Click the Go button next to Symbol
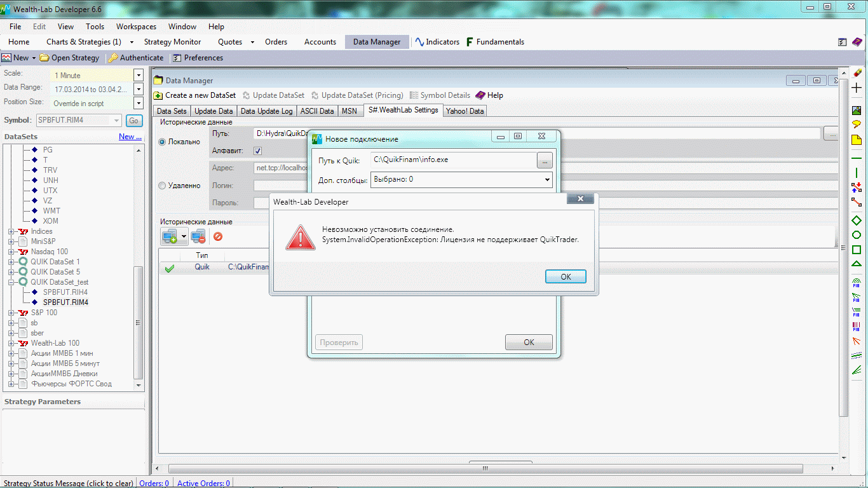868x488 pixels. pyautogui.click(x=133, y=120)
